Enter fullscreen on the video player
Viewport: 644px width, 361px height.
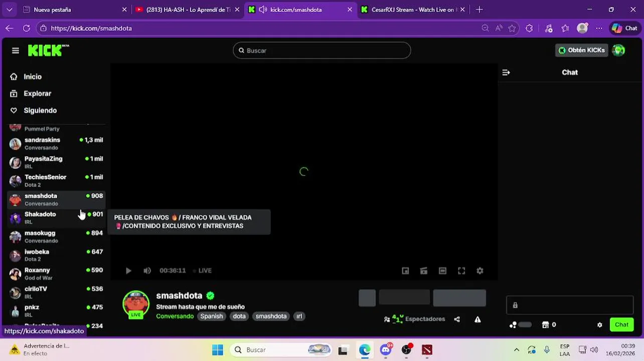coord(461,271)
